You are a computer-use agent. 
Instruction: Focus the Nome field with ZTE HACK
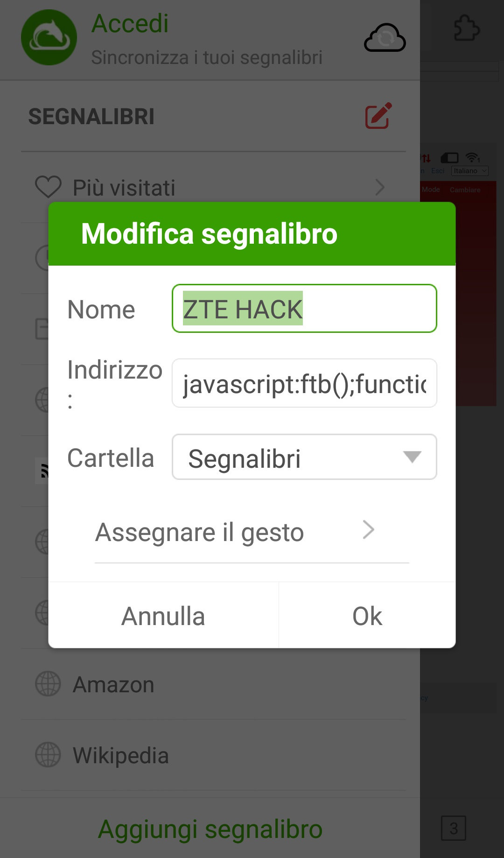click(x=304, y=309)
